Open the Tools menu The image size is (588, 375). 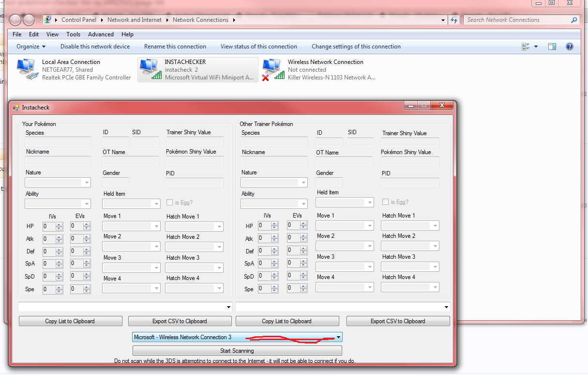73,34
